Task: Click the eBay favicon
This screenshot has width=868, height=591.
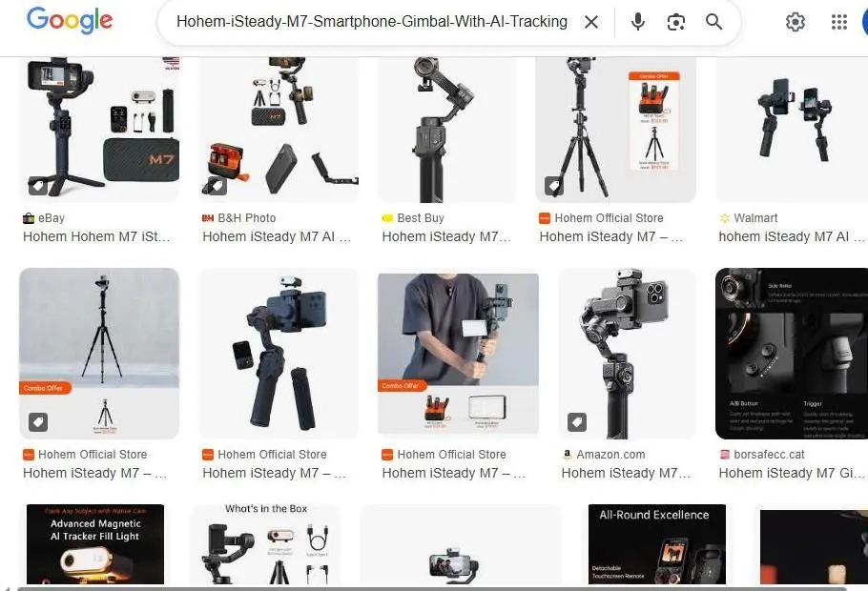Action: 29,218
